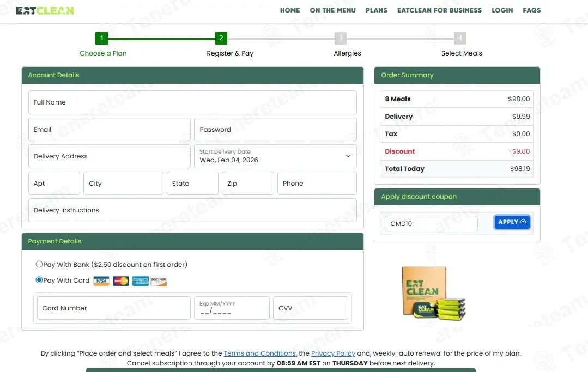Click the Apply discount coupon header
Image resolution: width=588 pixels, height=372 pixels.
pyautogui.click(x=457, y=197)
